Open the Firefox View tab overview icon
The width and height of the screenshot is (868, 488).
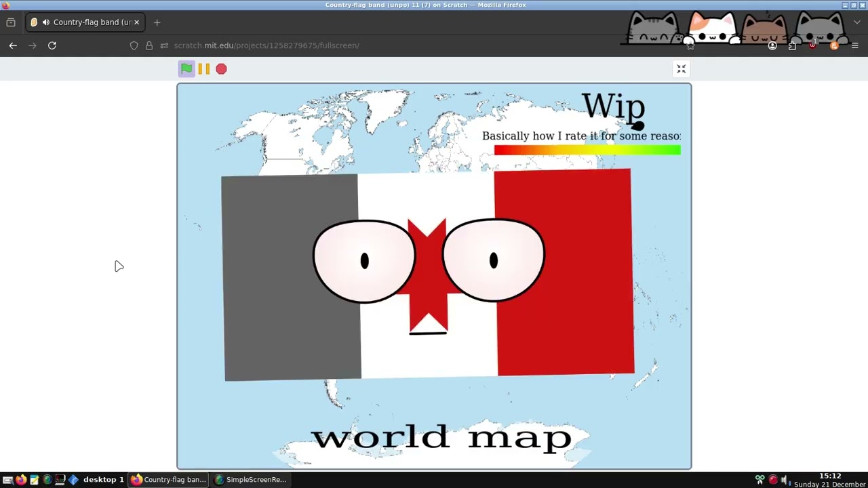11,22
